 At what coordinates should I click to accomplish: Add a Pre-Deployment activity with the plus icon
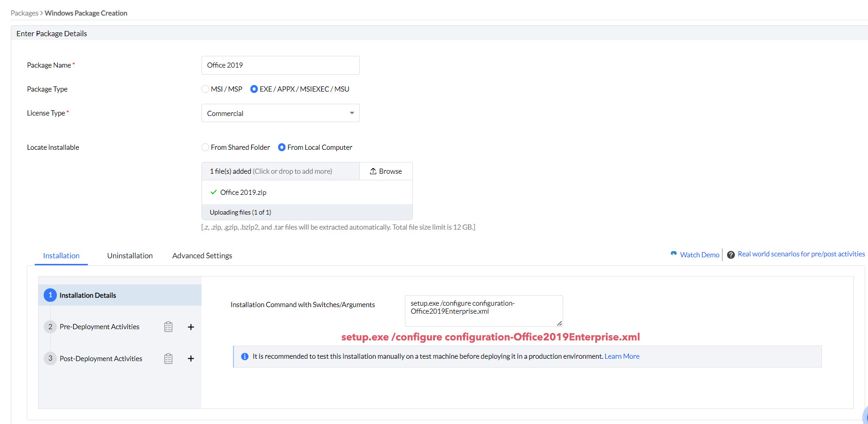click(191, 327)
